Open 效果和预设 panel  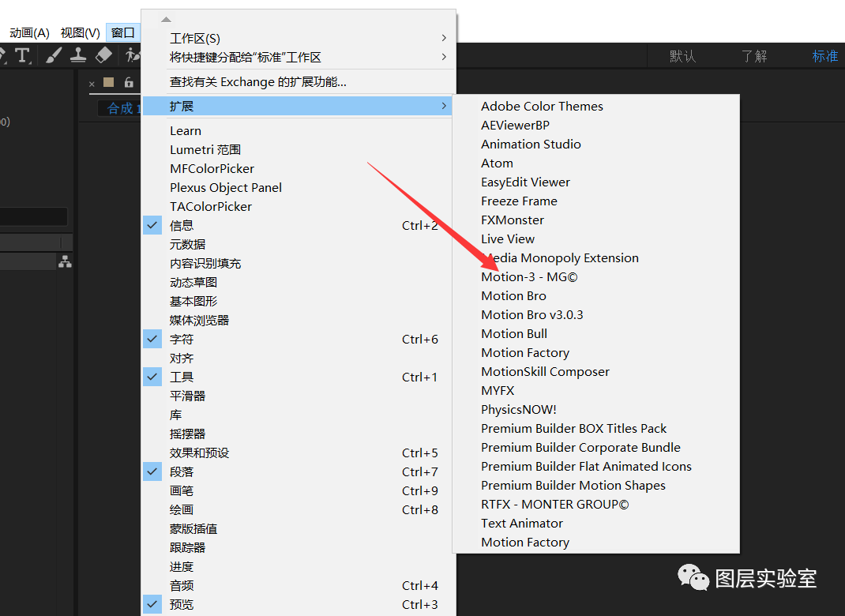pyautogui.click(x=297, y=453)
